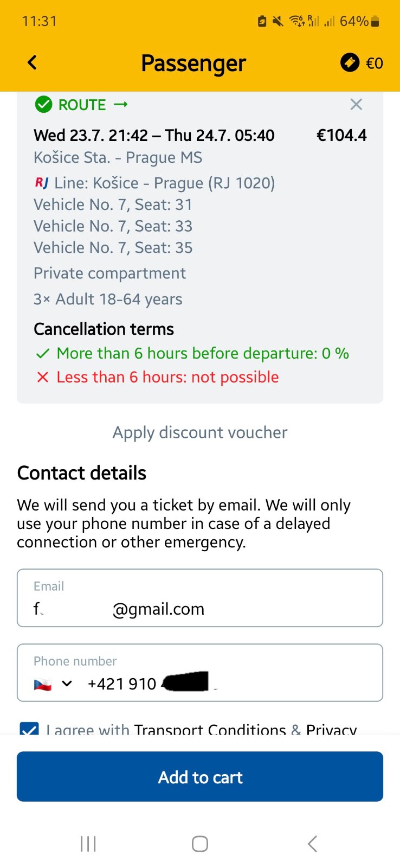This screenshot has height=868, width=400.
Task: Tap the Czech flag country selector
Action: tap(43, 684)
